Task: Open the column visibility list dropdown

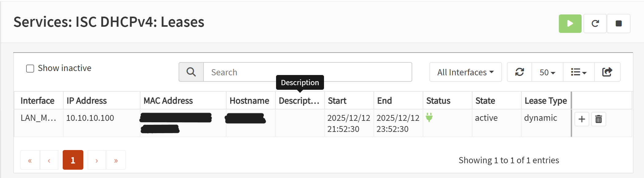Action: [x=579, y=72]
